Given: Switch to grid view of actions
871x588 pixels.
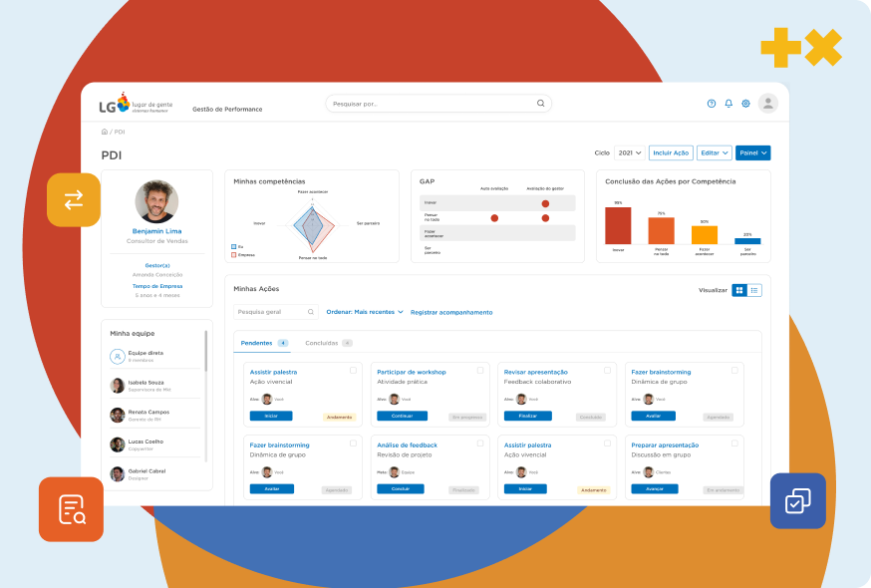Looking at the screenshot, I should (739, 290).
